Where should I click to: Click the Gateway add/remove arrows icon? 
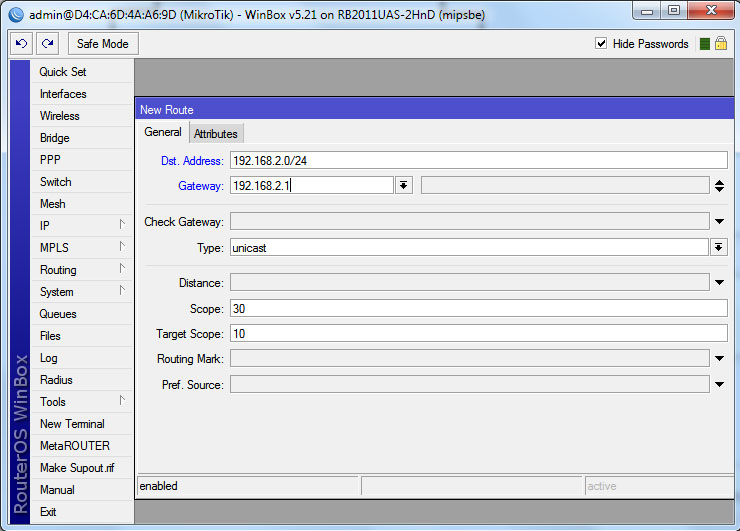719,185
